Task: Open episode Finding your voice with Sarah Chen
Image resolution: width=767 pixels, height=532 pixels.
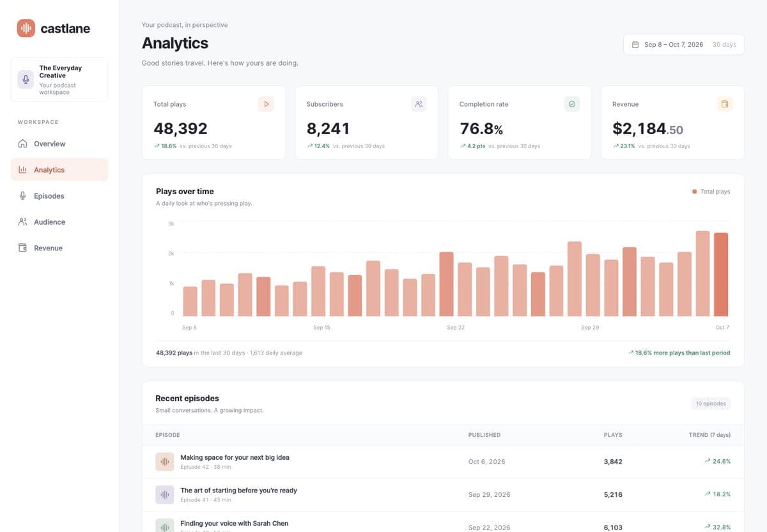Action: (234, 524)
